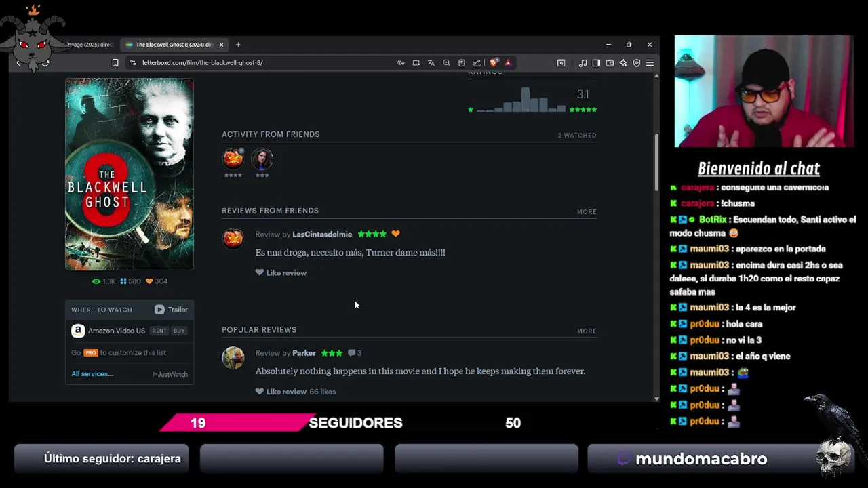Click the zoom magnifier icon in address bar
The width and height of the screenshot is (868, 488).
tap(446, 63)
